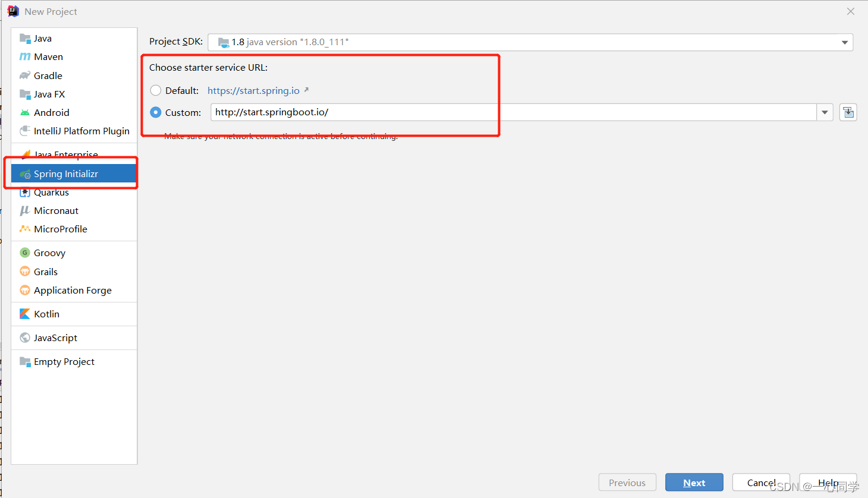Select IntelliJ Platform Plugin text
The height and width of the screenshot is (498, 868).
pos(81,131)
